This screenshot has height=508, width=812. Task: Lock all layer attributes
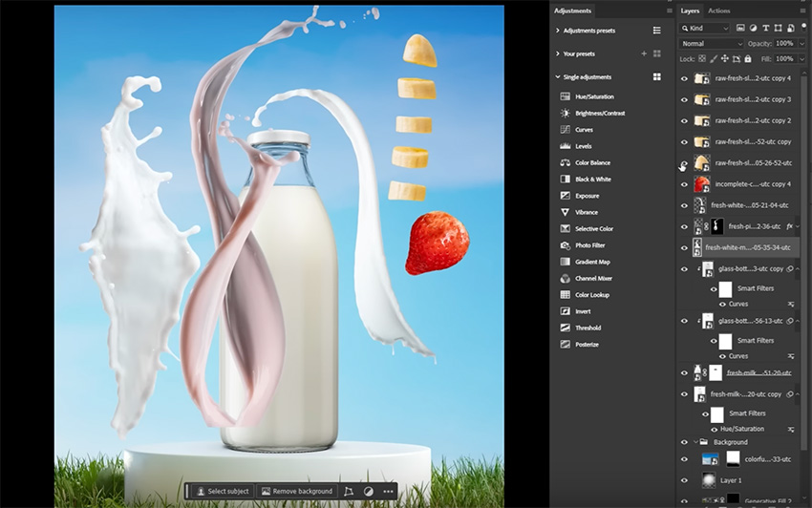tap(748, 59)
